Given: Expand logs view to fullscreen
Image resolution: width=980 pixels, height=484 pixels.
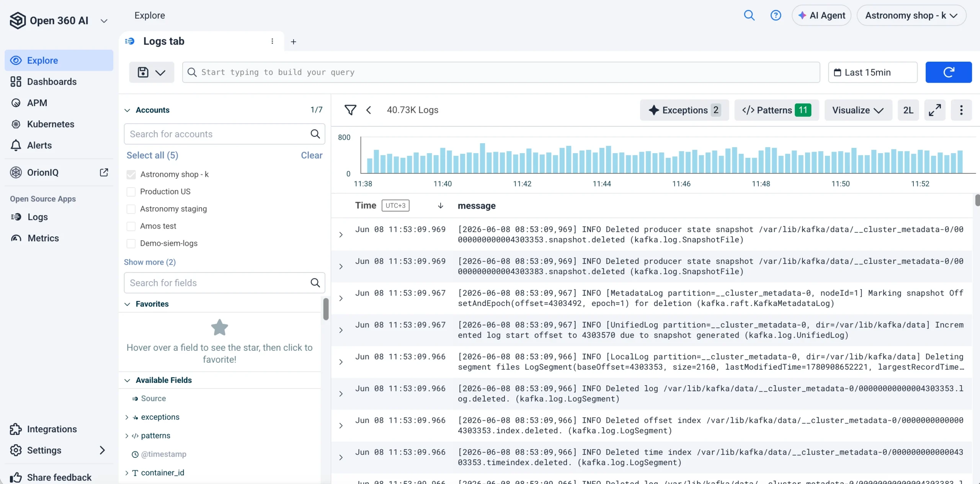Looking at the screenshot, I should click(935, 110).
